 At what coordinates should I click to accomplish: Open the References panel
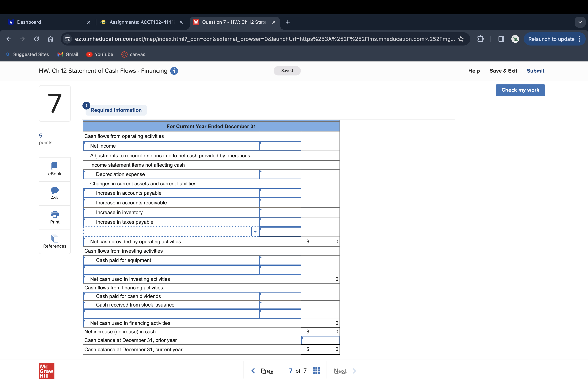pyautogui.click(x=55, y=241)
